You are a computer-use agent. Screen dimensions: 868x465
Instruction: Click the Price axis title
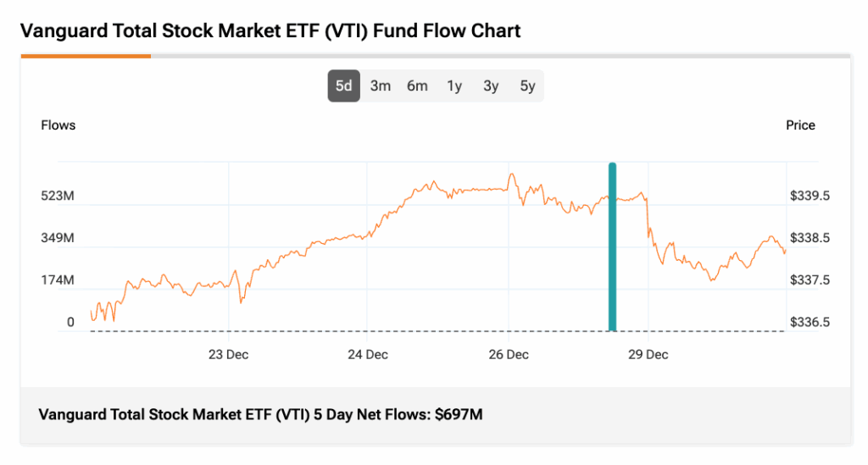(x=800, y=125)
